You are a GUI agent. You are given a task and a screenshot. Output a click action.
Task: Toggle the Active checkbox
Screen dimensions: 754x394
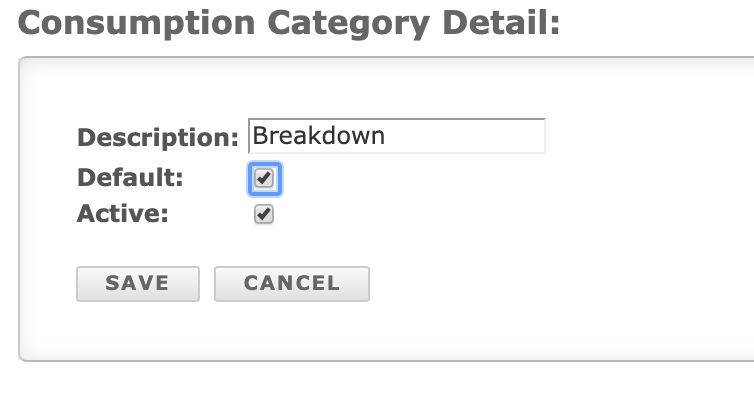(x=264, y=214)
